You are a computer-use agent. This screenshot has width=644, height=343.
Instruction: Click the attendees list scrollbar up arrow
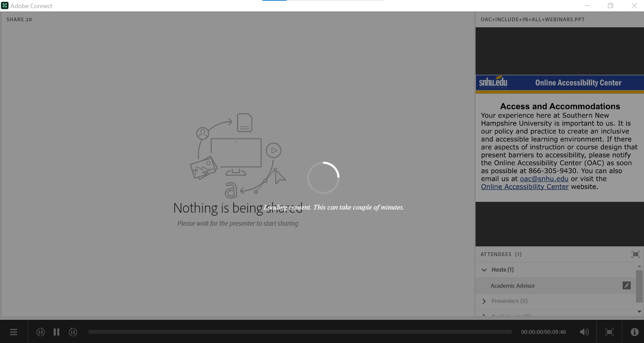[x=639, y=266]
